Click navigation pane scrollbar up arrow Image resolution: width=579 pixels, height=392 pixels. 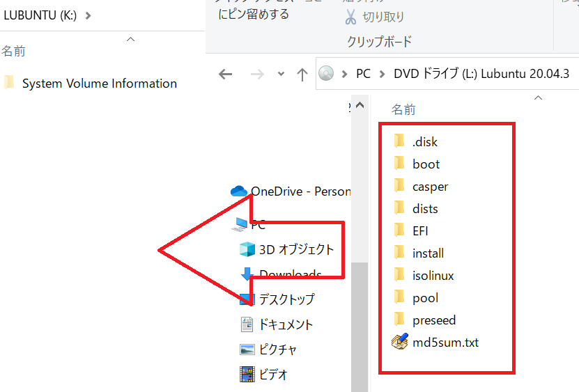click(360, 106)
